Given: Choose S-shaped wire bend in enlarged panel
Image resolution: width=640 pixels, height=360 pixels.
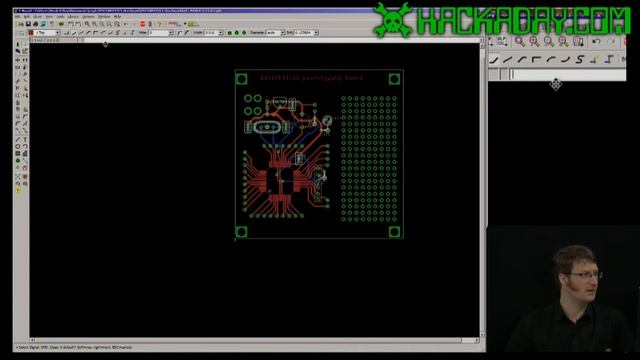Looking at the screenshot, I should coord(580,60).
